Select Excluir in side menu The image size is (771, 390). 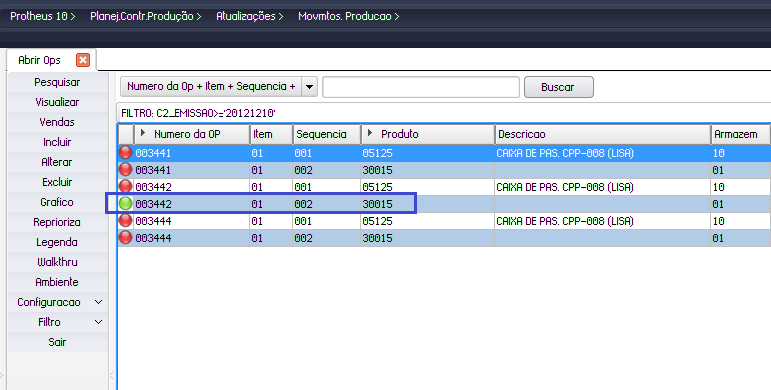tap(58, 182)
